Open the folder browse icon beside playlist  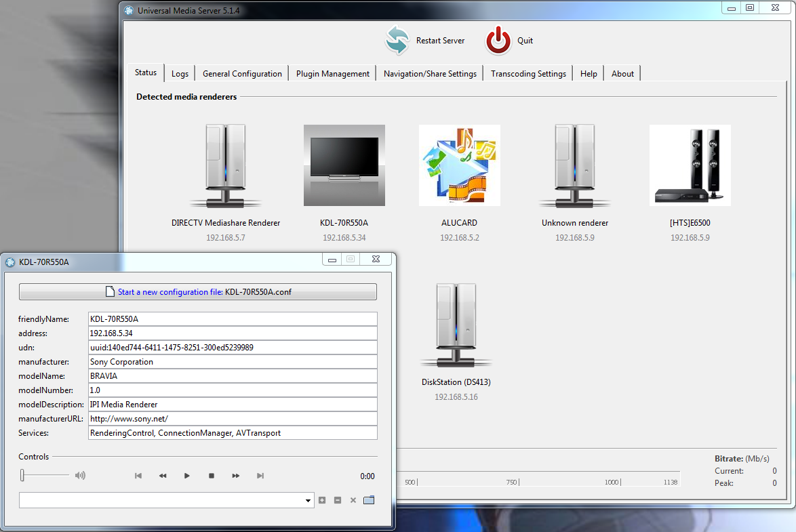coord(369,500)
